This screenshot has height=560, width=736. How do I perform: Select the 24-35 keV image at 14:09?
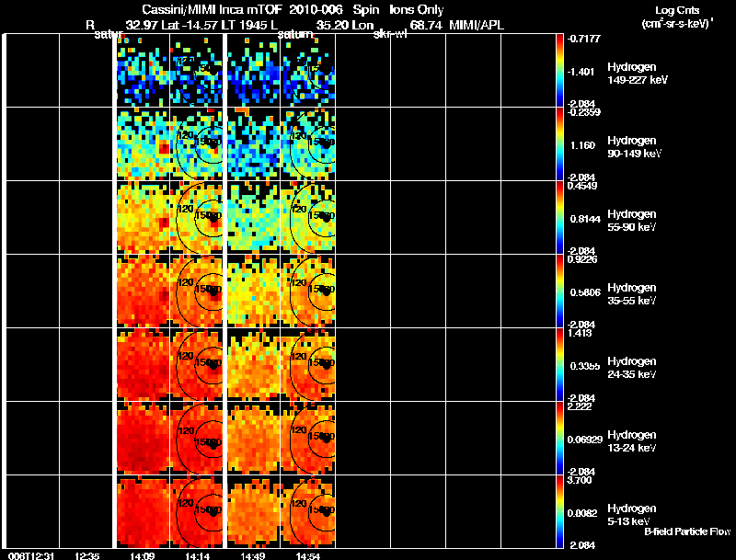coord(143,365)
